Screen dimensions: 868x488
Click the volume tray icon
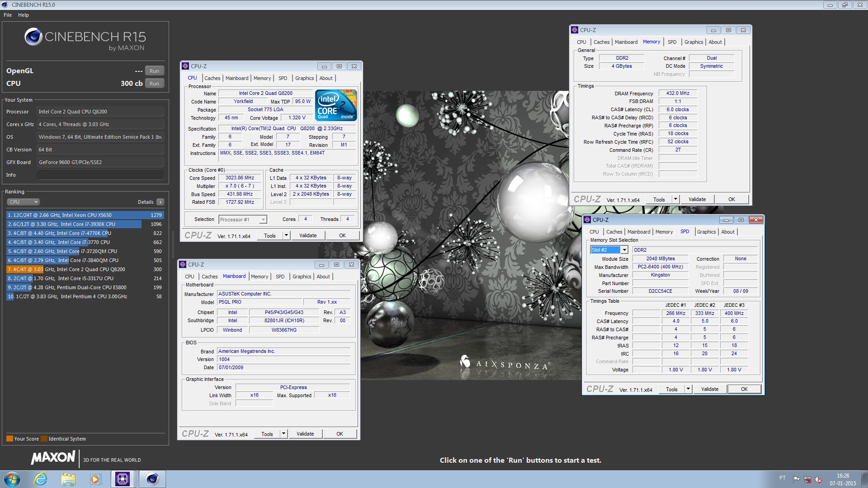[818, 479]
